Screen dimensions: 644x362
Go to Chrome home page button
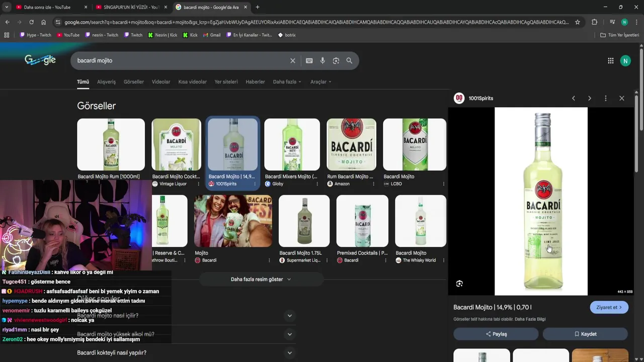click(44, 22)
